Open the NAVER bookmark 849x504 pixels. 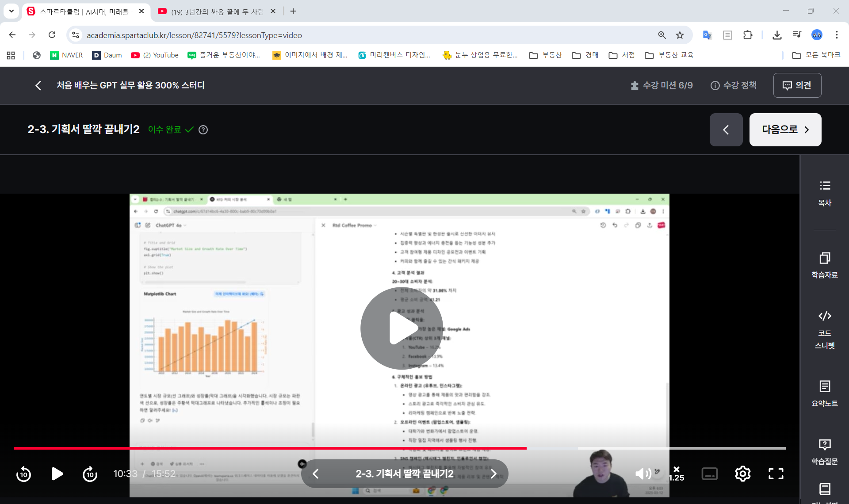[66, 55]
